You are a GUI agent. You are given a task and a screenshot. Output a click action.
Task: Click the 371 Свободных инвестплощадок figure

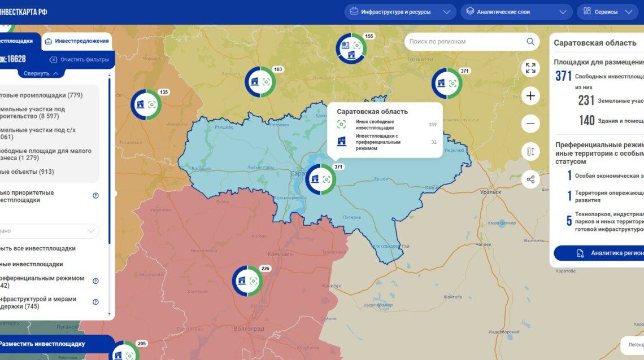click(564, 76)
